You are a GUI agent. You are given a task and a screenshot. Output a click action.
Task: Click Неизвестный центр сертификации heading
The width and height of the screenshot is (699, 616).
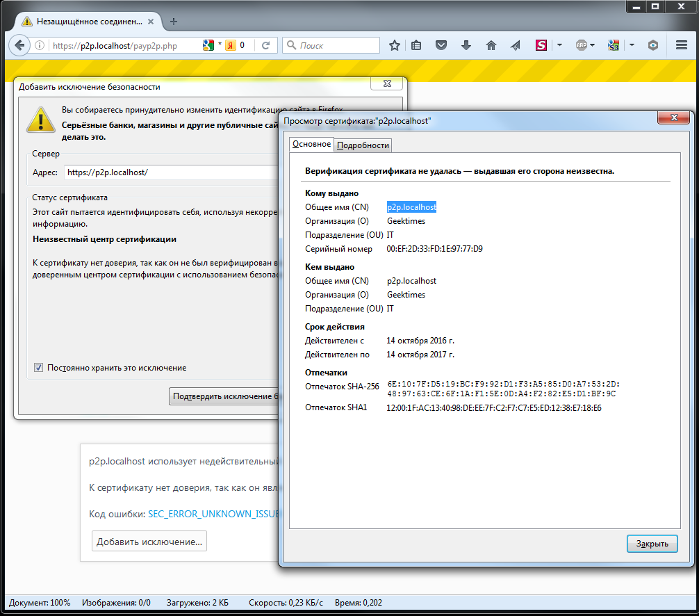coord(104,239)
